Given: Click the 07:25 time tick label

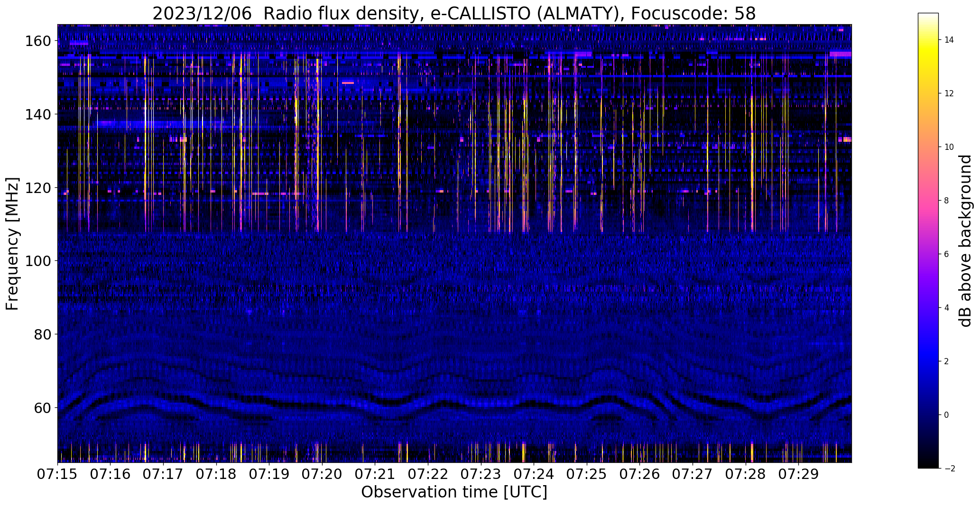Looking at the screenshot, I should [587, 474].
